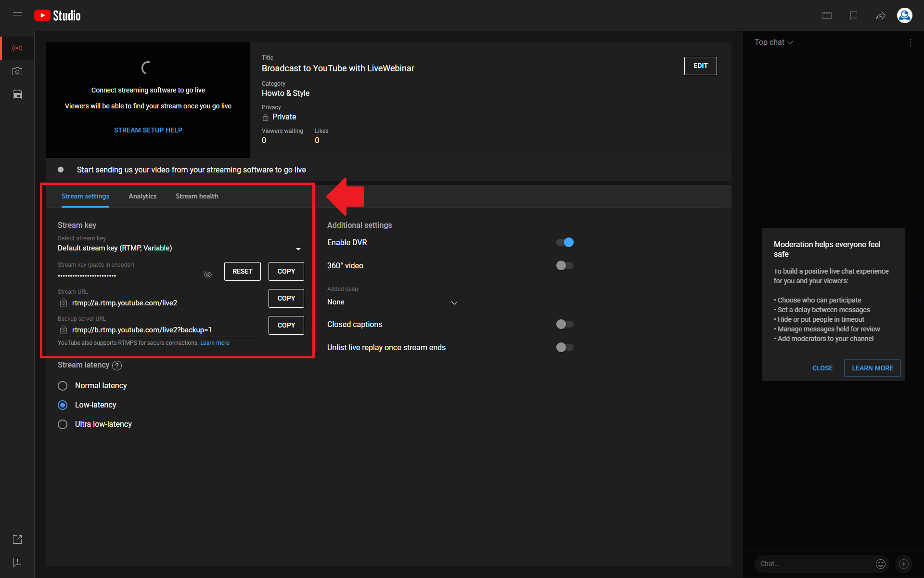Select the Ultra low-latency radio option
924x578 pixels.
click(63, 424)
